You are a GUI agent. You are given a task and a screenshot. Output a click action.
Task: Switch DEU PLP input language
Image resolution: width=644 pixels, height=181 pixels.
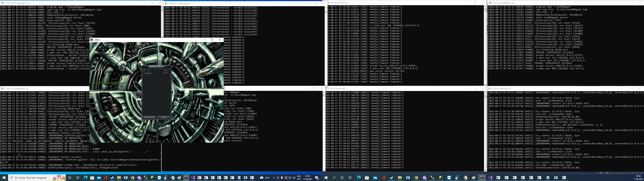(299, 178)
